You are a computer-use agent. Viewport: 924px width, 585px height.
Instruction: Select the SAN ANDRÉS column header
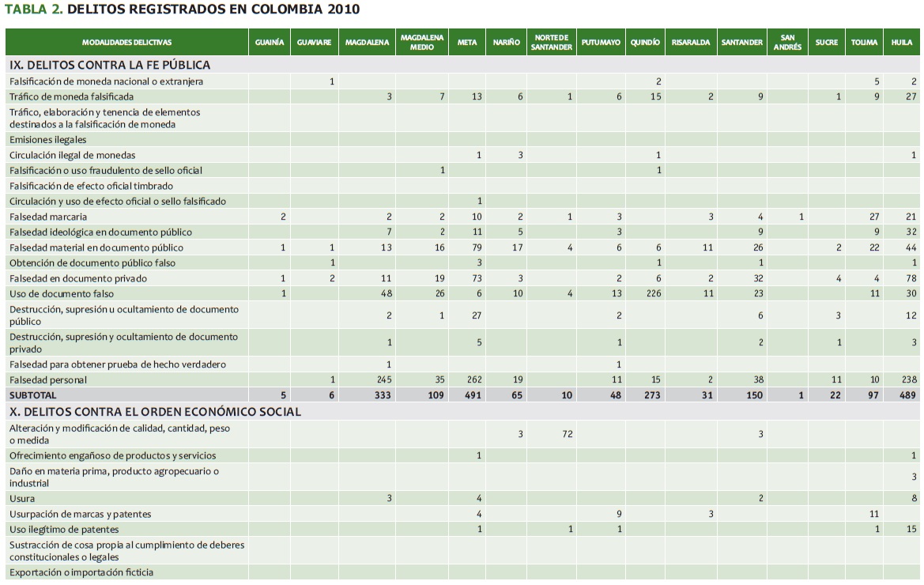pos(787,43)
